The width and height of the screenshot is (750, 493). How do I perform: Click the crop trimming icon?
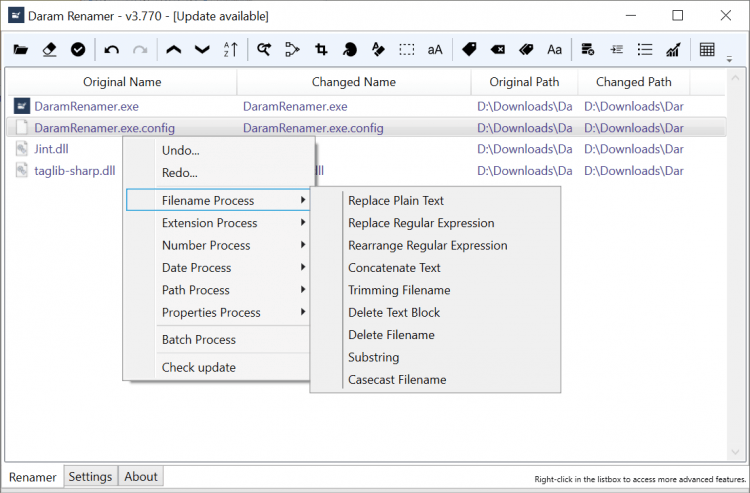(x=321, y=49)
